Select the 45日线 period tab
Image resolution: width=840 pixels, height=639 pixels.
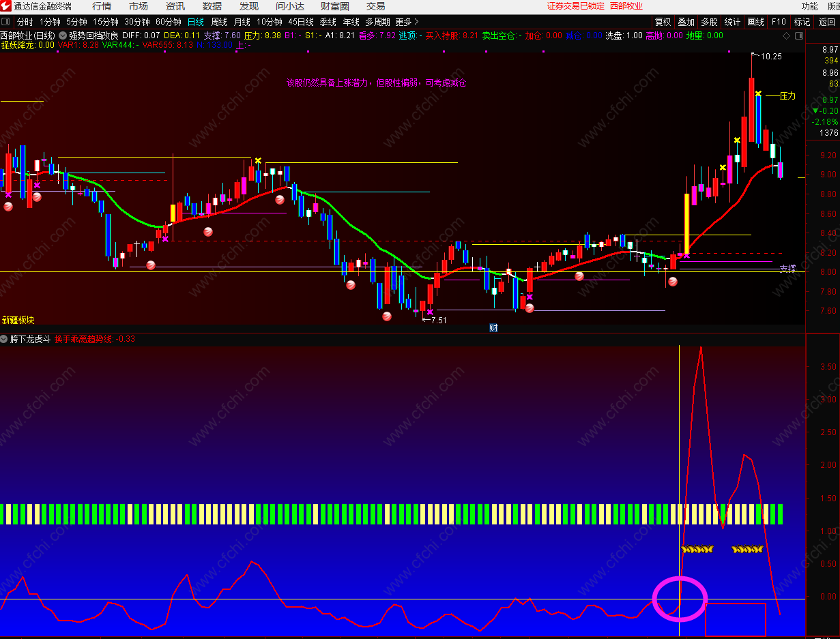301,22
